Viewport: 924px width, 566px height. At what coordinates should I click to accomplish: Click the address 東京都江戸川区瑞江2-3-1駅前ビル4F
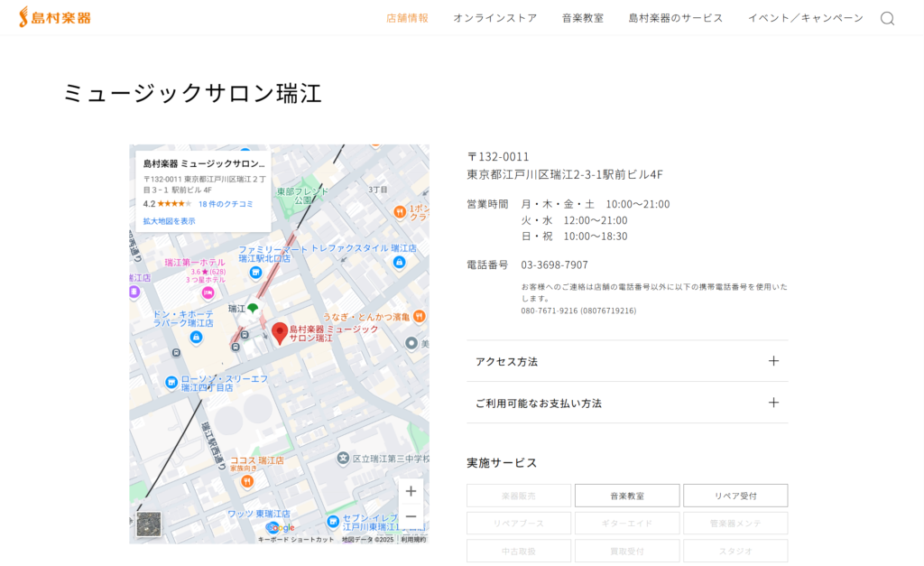pos(565,174)
